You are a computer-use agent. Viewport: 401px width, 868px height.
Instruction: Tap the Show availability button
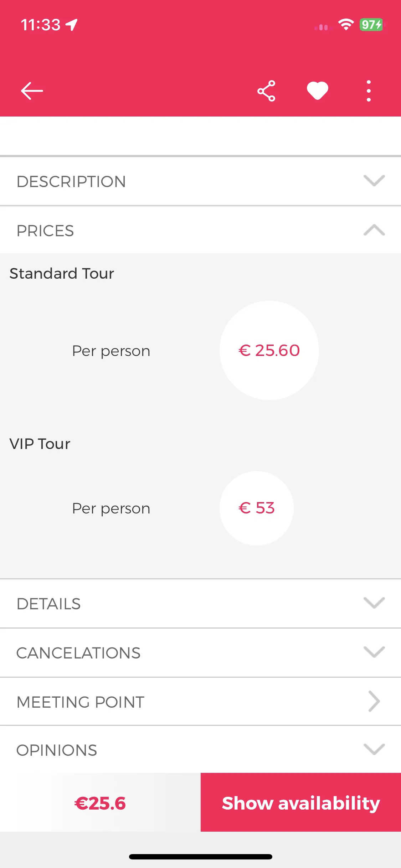click(301, 802)
